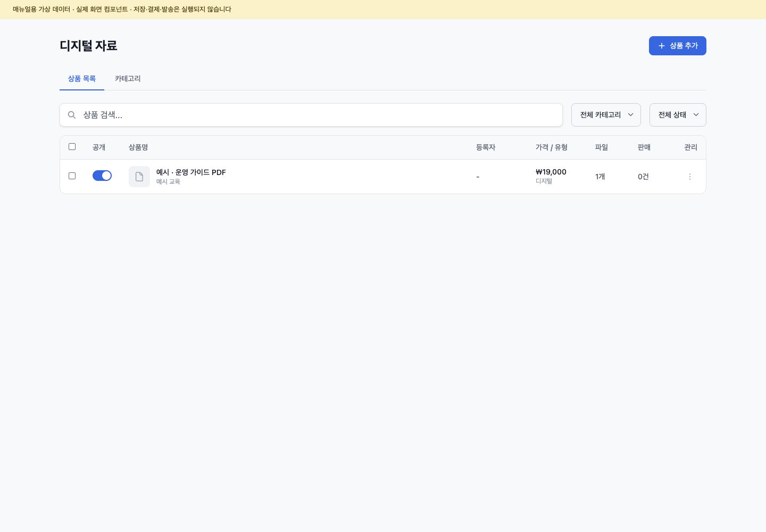Click the document file icon thumbnail
This screenshot has width=766, height=532.
pos(139,177)
